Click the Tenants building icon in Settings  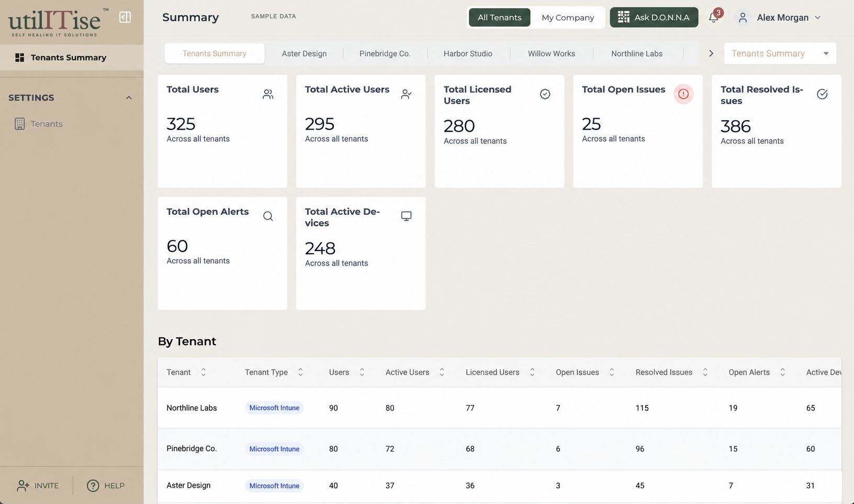[x=19, y=124]
